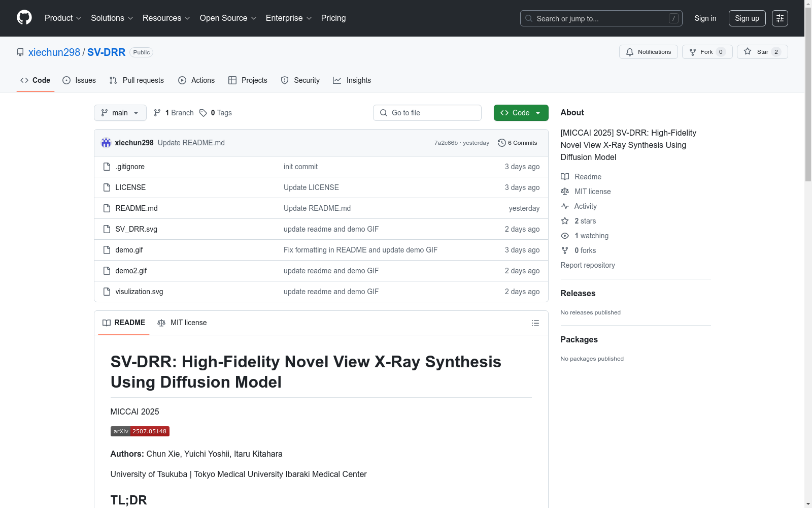Open the SV-DRR repository link
812x508 pixels.
pos(107,52)
